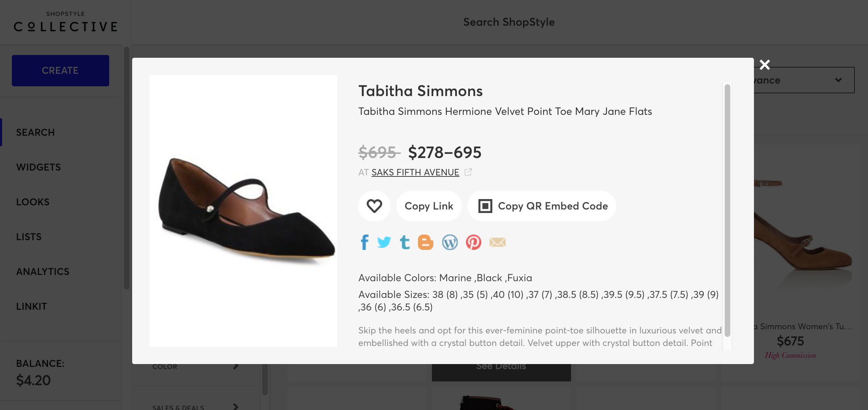Expand the Color filter section
This screenshot has height=410, width=868.
click(195, 366)
